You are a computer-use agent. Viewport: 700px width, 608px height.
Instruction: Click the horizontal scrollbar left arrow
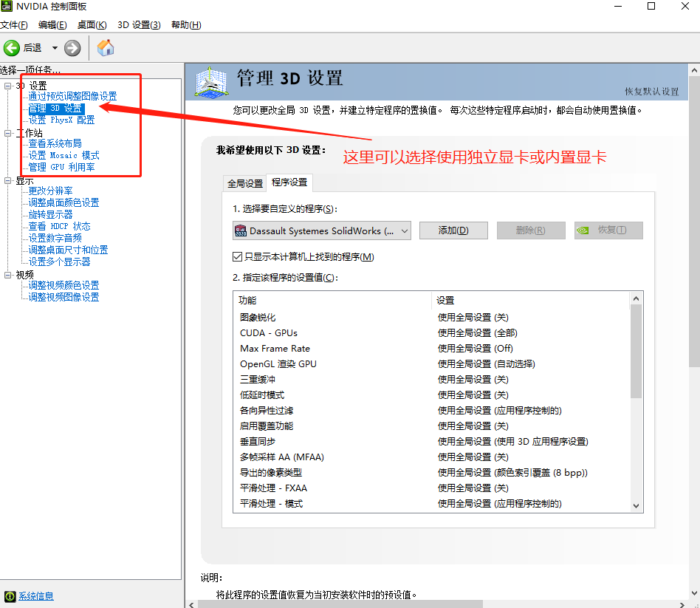tap(191, 604)
